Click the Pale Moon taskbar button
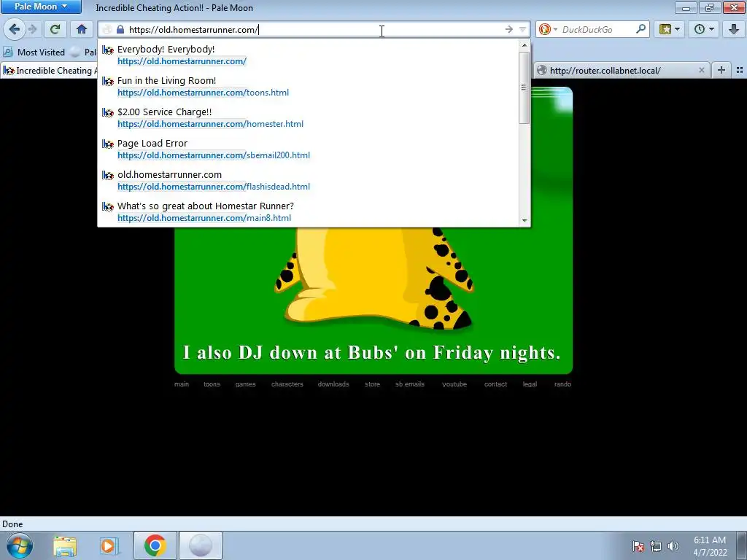The height and width of the screenshot is (560, 747). click(x=201, y=545)
